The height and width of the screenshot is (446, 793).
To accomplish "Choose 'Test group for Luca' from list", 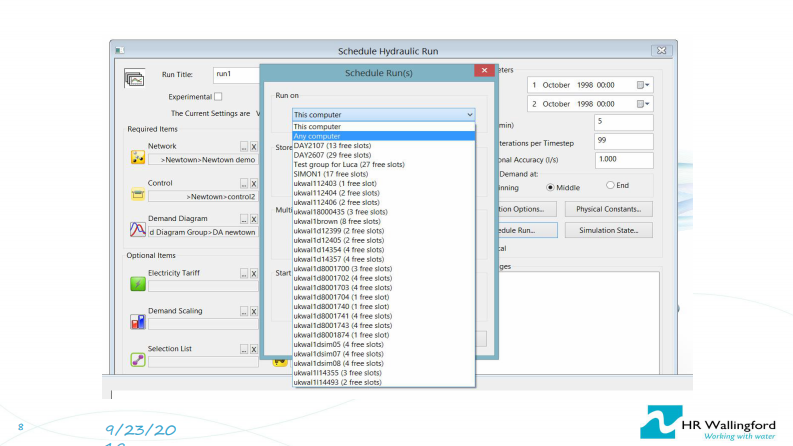I will pos(349,164).
